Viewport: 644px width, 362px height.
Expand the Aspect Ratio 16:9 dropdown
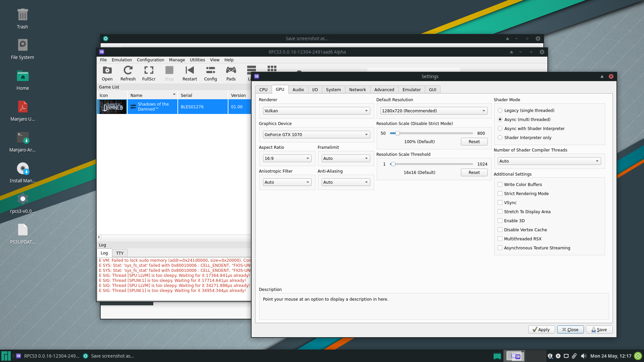tap(287, 158)
